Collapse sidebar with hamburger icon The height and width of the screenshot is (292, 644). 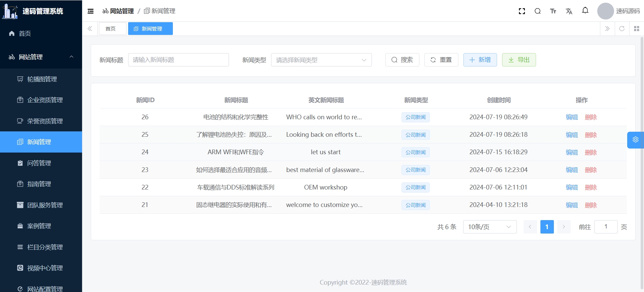pyautogui.click(x=90, y=11)
